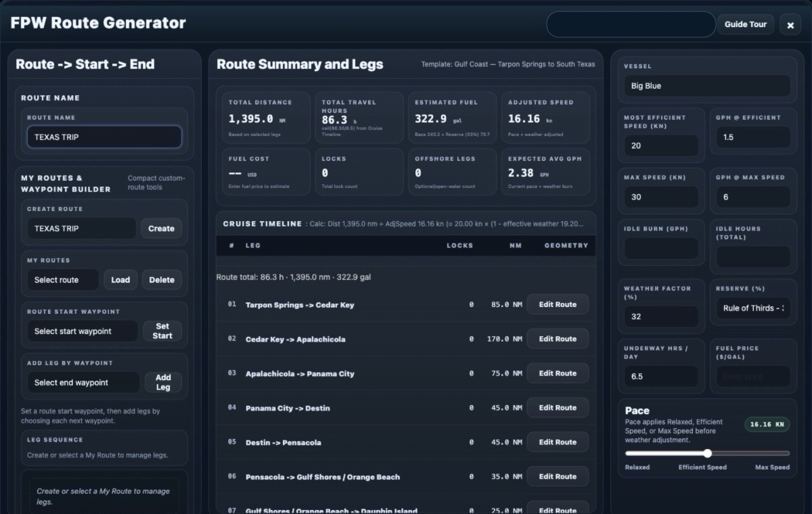Click the 170.0 NM distance value
The width and height of the screenshot is (812, 514).
[505, 339]
